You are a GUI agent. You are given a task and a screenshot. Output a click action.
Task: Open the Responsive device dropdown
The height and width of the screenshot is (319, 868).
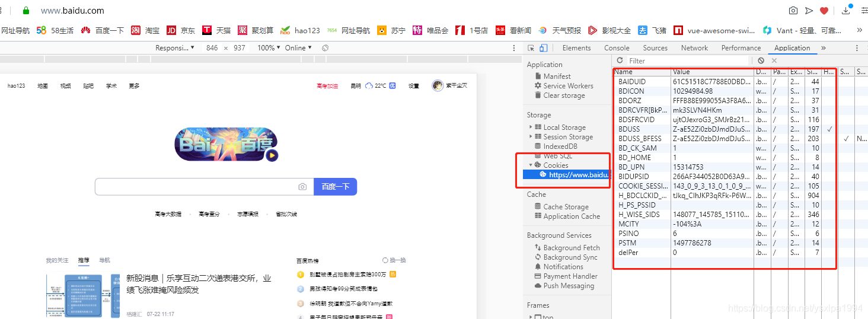(175, 48)
